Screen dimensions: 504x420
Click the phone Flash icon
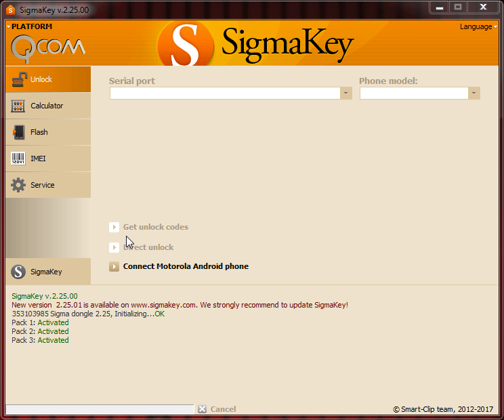coord(19,132)
